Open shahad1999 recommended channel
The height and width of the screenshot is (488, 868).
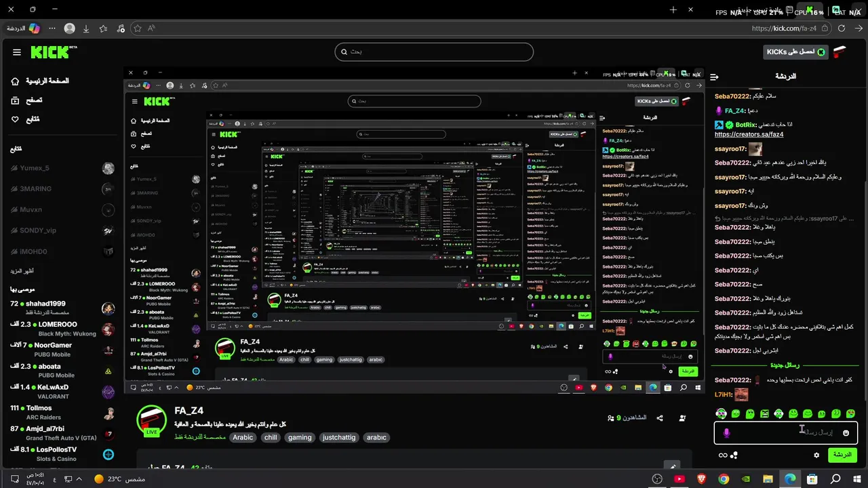62,308
